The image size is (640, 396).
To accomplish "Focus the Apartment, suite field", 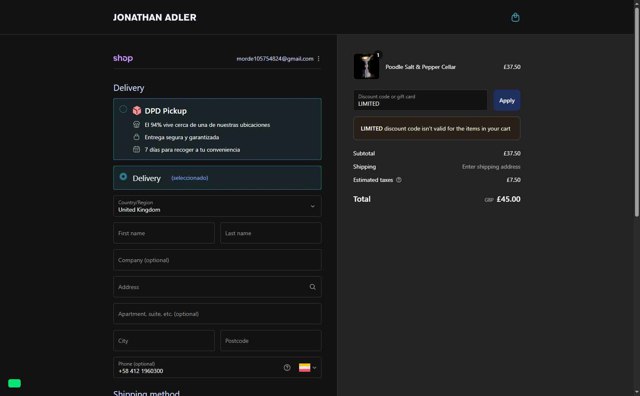I will click(x=217, y=314).
